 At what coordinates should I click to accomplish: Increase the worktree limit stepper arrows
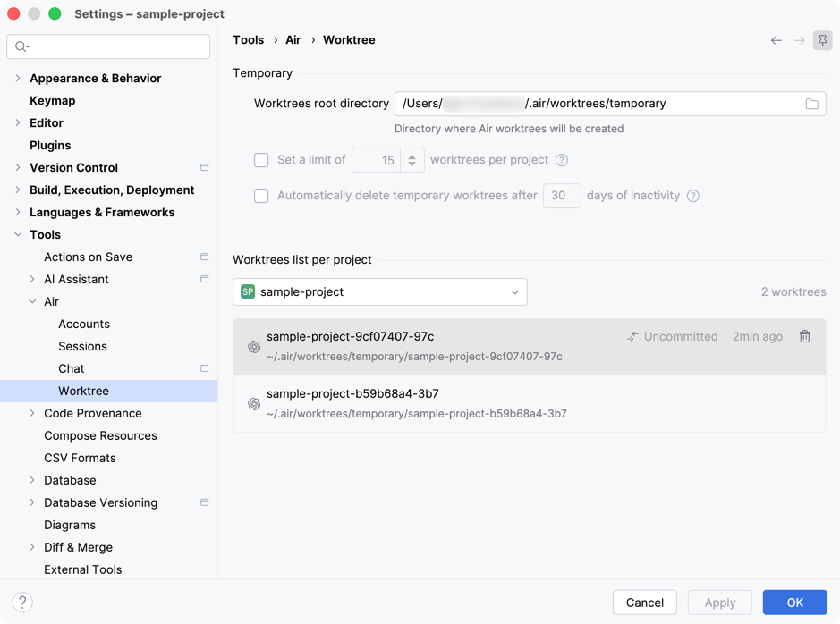click(x=412, y=160)
